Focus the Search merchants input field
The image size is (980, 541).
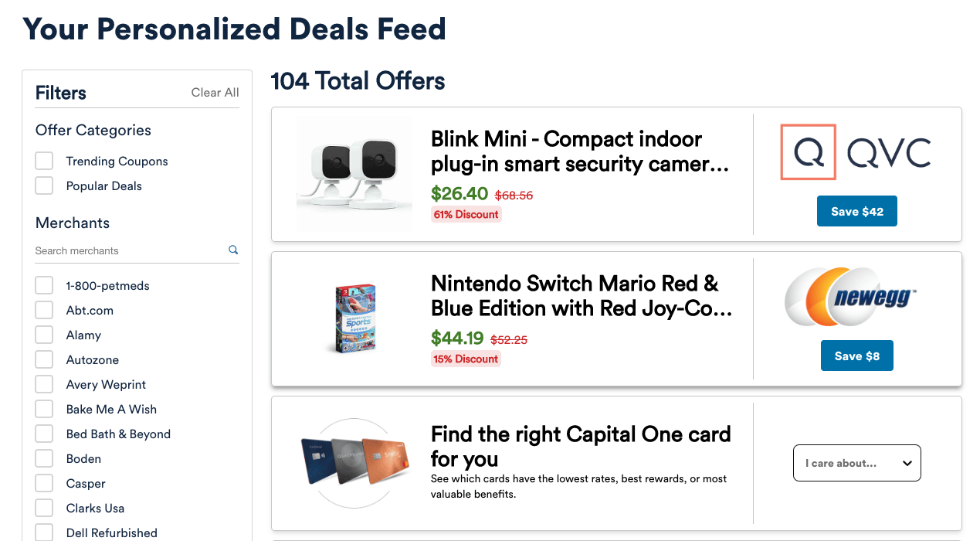pyautogui.click(x=127, y=250)
